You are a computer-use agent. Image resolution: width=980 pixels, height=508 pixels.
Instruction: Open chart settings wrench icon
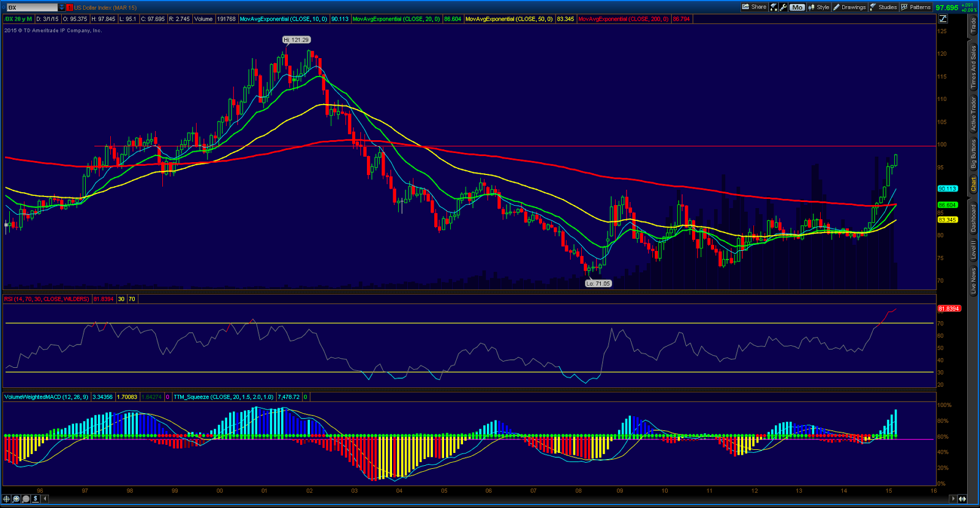tap(783, 7)
